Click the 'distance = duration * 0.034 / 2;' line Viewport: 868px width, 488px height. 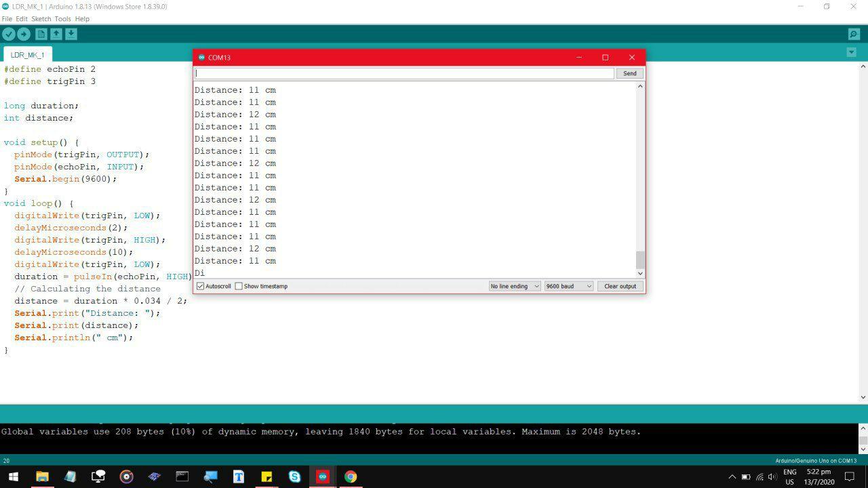pyautogui.click(x=101, y=301)
